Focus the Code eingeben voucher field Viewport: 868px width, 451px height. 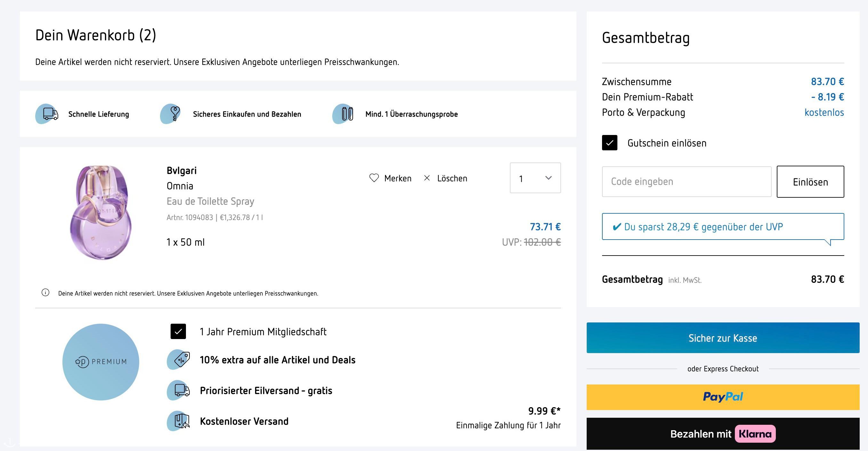tap(687, 182)
